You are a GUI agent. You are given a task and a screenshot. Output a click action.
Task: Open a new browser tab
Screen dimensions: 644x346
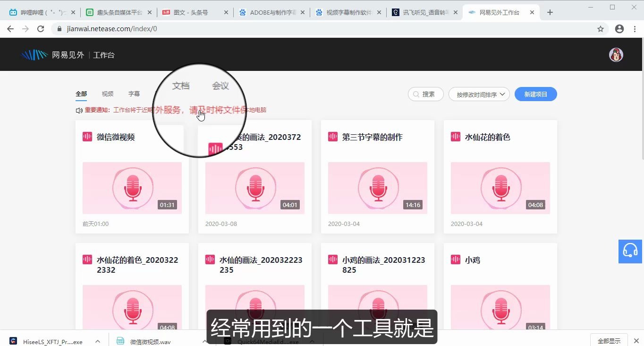pyautogui.click(x=550, y=12)
